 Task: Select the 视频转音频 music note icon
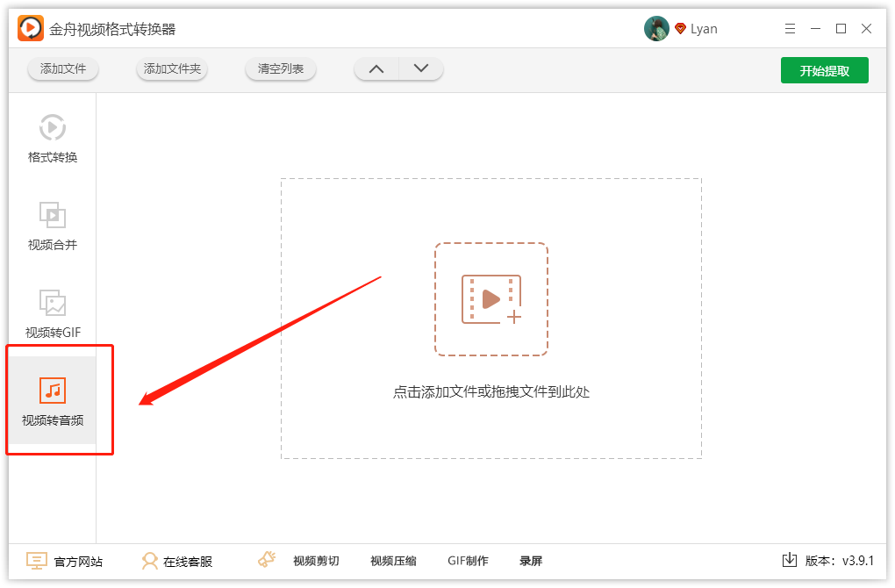click(53, 391)
